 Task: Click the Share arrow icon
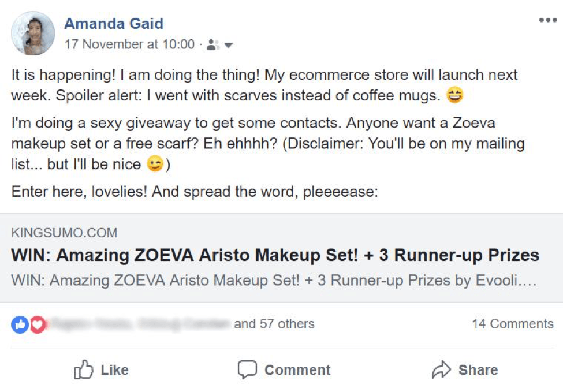(441, 370)
